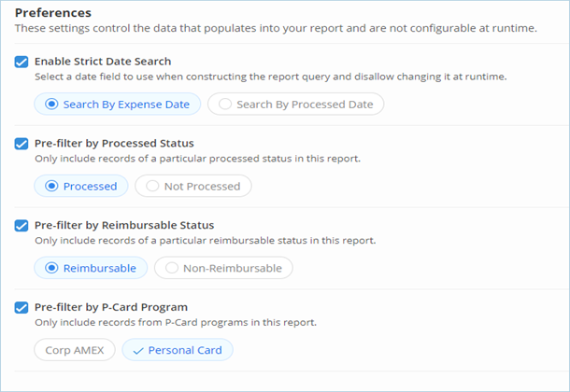570x392 pixels.
Task: Switch to the Not Processed option
Action: [193, 187]
